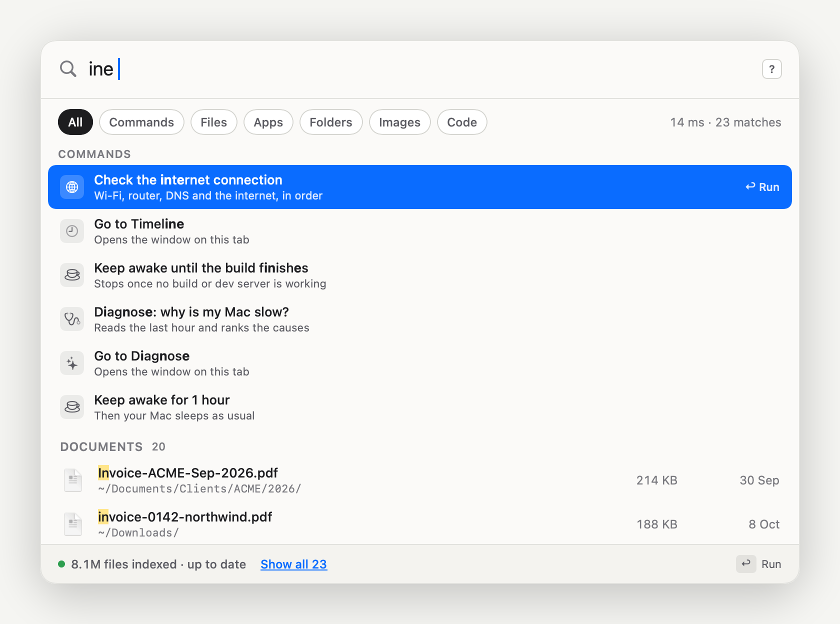The height and width of the screenshot is (624, 840).
Task: Click the Check the internet connection title
Action: click(188, 180)
